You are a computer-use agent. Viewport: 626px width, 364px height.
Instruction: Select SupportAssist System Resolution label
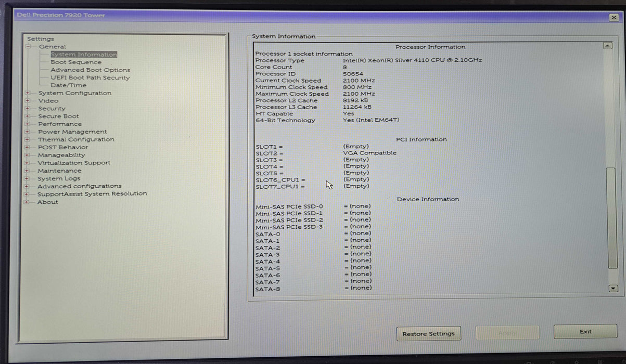click(x=92, y=194)
